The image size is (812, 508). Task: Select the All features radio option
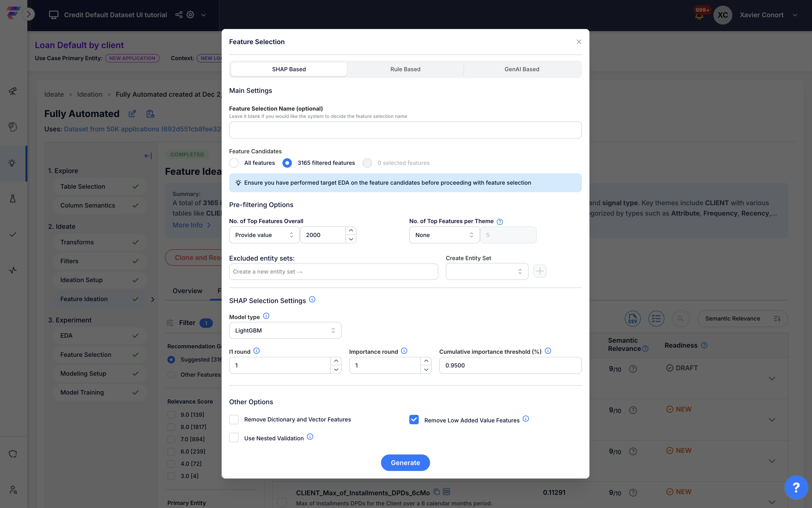point(234,163)
